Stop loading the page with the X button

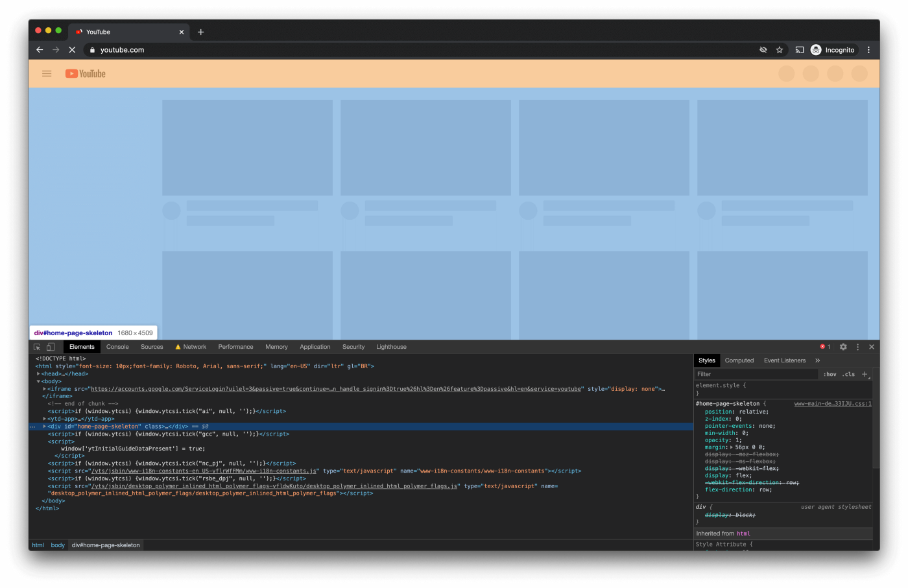pos(72,50)
